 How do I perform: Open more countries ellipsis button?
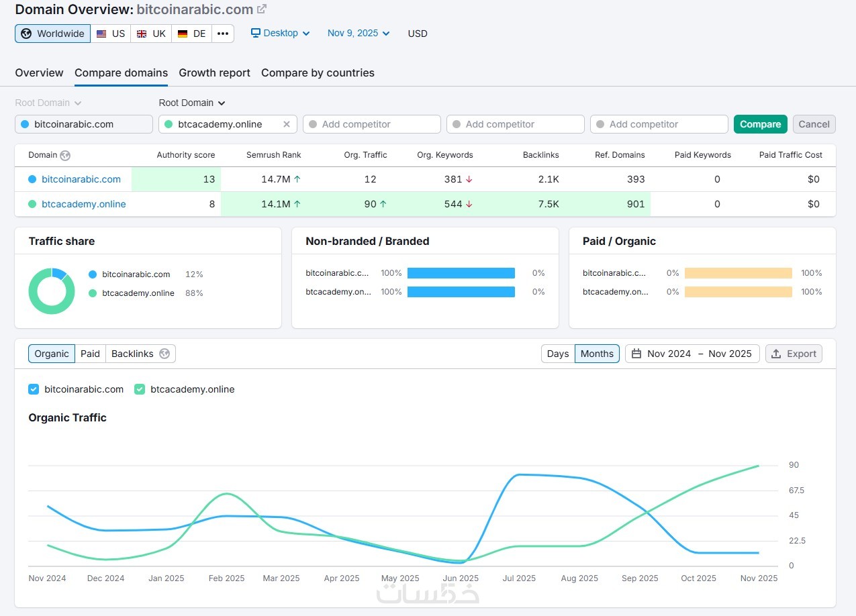click(x=223, y=34)
